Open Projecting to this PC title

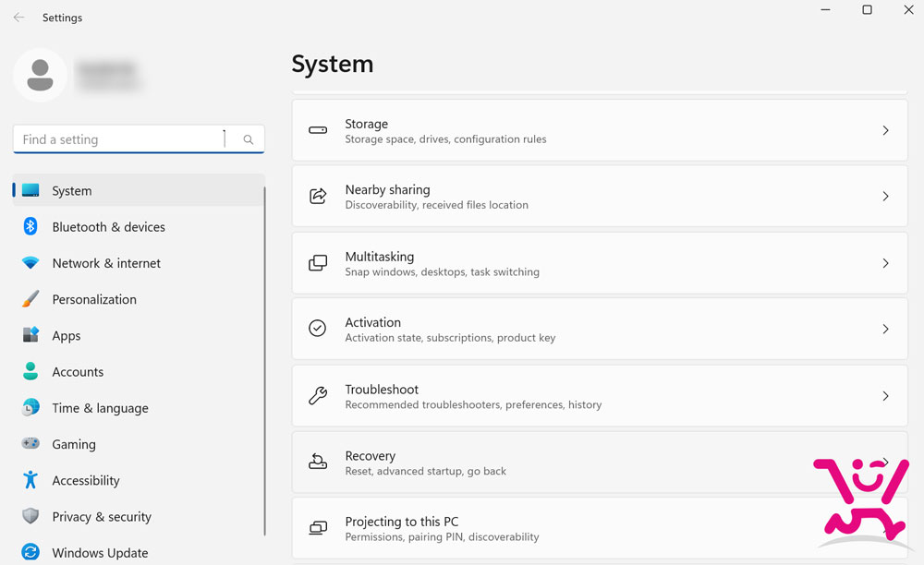402,522
